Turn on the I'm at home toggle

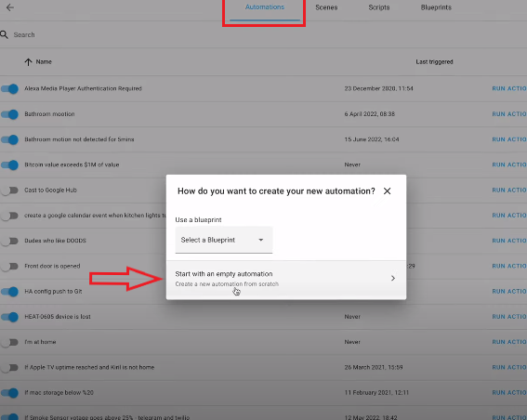click(x=9, y=342)
